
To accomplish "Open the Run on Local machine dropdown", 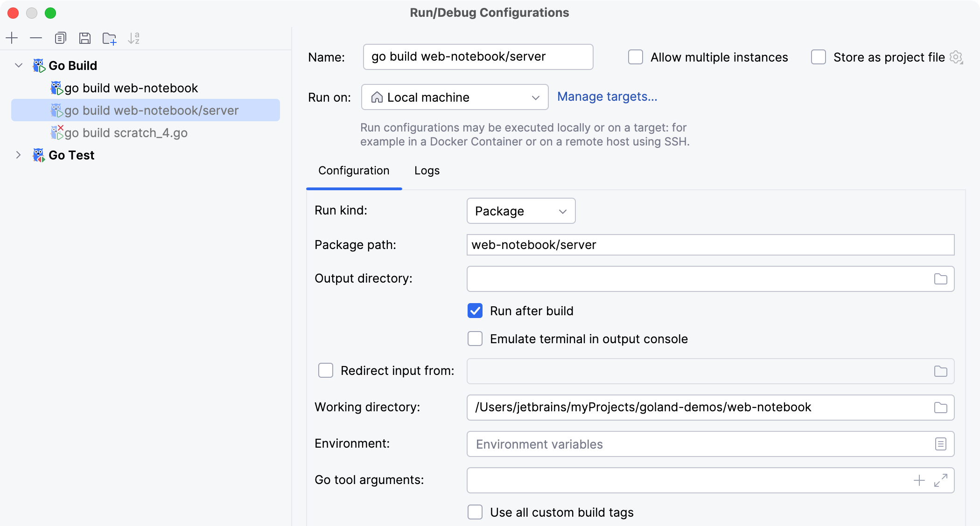I will (455, 97).
